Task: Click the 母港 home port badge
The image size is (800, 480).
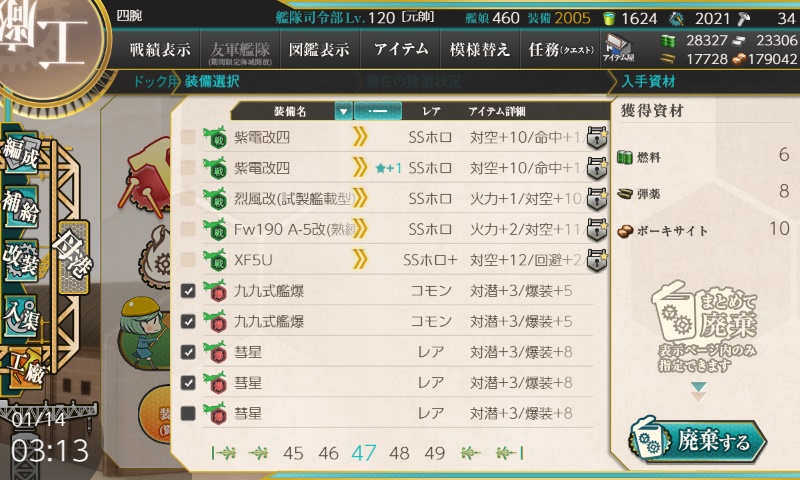Action: coord(74,258)
